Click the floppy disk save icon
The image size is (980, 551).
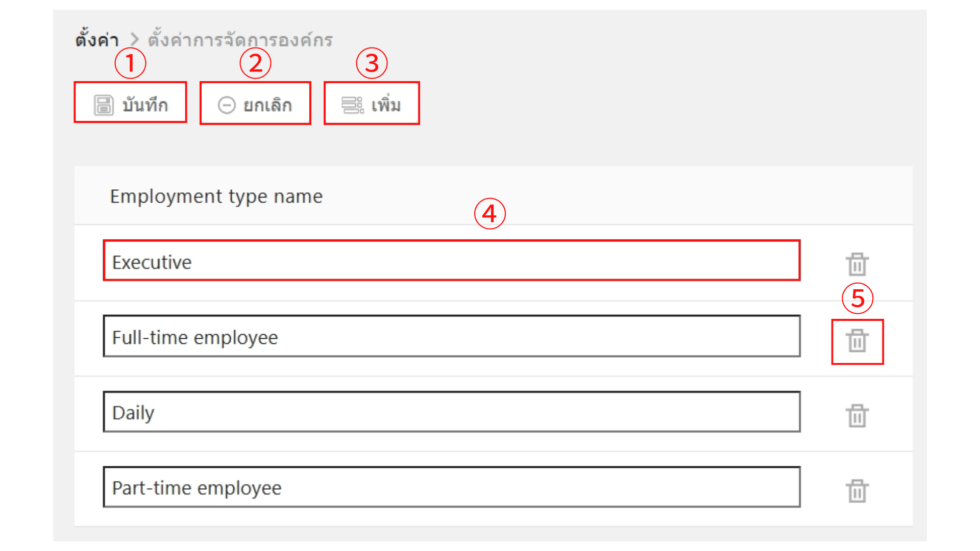pyautogui.click(x=104, y=105)
